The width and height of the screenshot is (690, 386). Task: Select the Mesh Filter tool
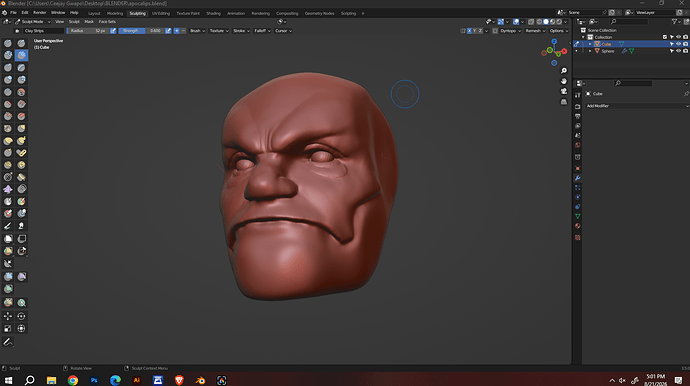pyautogui.click(x=8, y=276)
